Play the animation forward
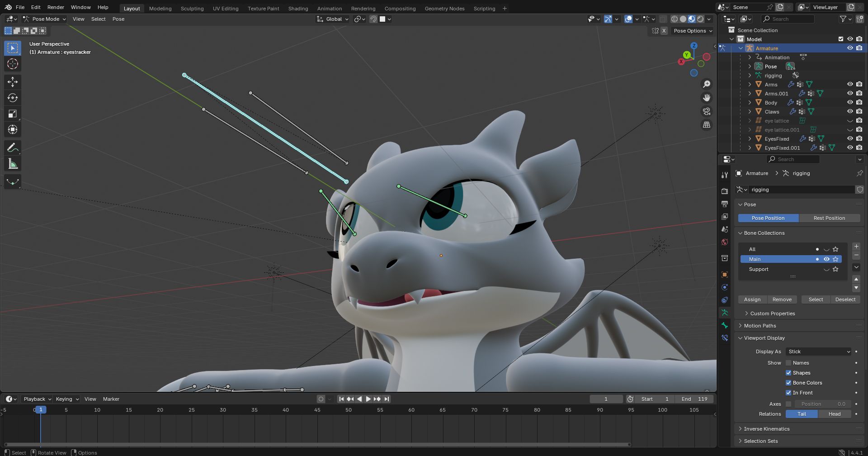868x456 pixels. click(x=368, y=399)
